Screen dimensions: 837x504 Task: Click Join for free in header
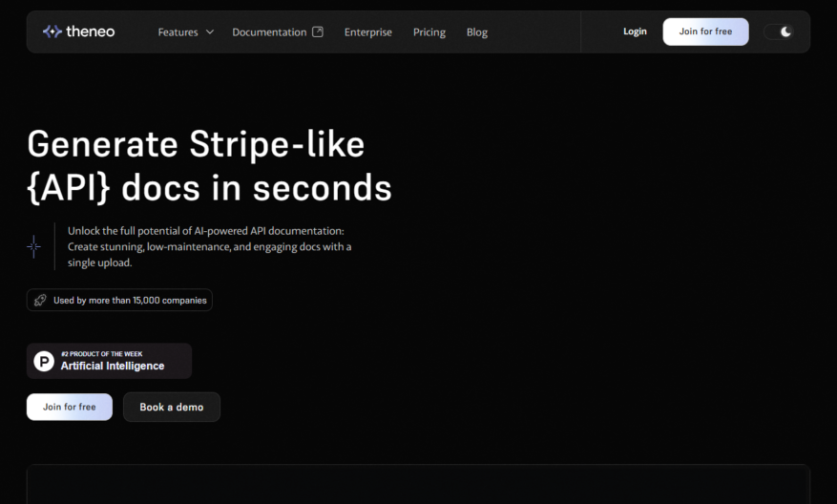(705, 31)
